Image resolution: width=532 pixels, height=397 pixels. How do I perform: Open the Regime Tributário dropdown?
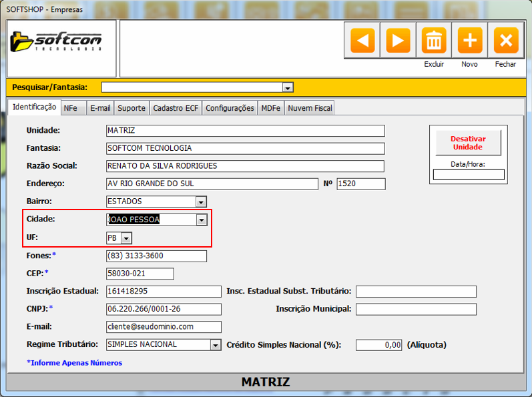click(215, 345)
